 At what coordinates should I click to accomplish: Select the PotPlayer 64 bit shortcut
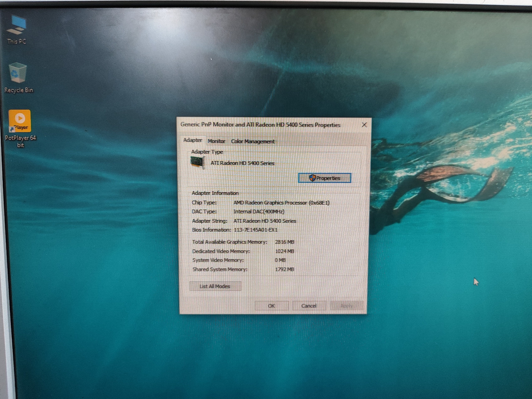pyautogui.click(x=20, y=129)
